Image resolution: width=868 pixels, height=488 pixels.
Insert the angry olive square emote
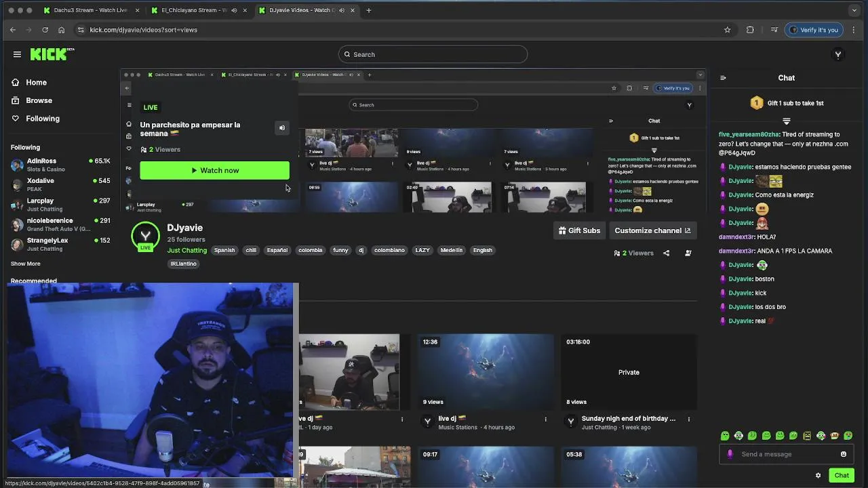[x=807, y=436]
